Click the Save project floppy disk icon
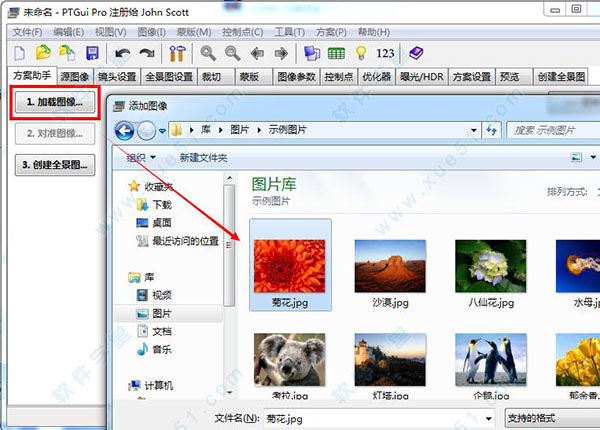 tap(92, 53)
